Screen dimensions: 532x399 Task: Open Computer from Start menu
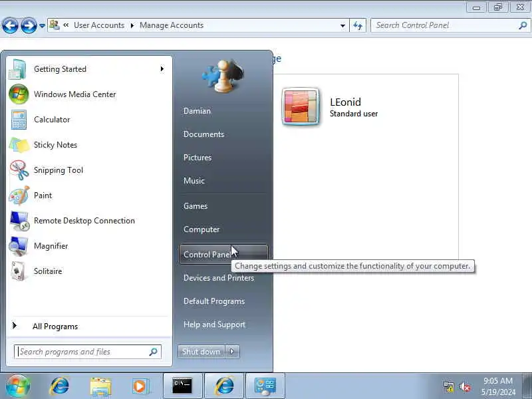coord(201,229)
